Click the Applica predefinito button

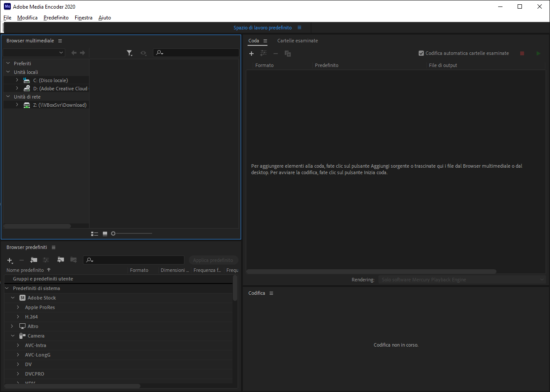pyautogui.click(x=213, y=260)
